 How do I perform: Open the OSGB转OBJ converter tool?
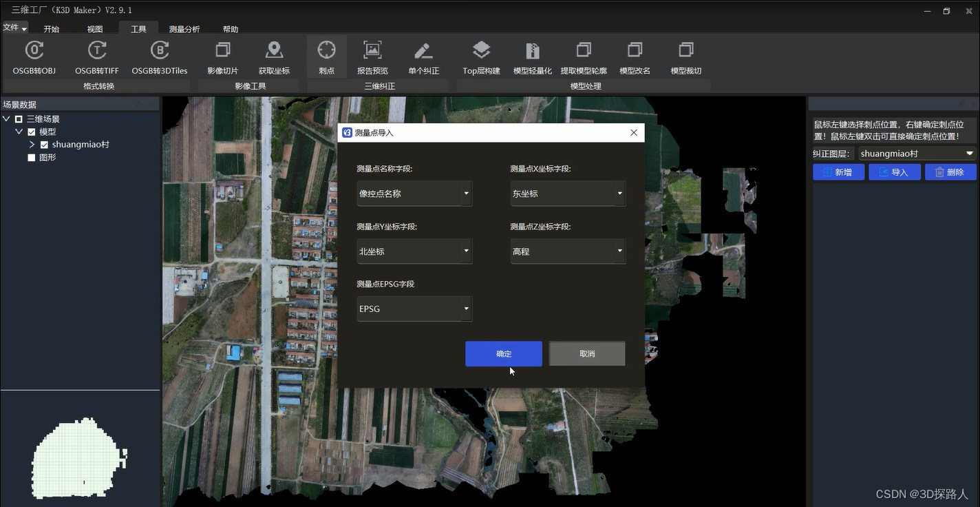[34, 57]
